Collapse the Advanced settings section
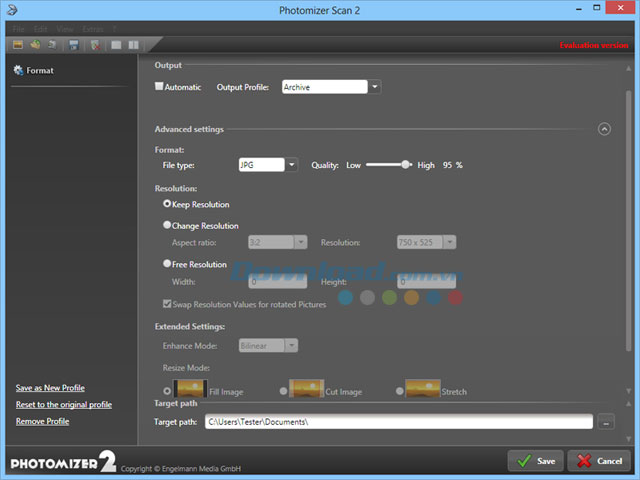640x480 pixels. coord(604,129)
